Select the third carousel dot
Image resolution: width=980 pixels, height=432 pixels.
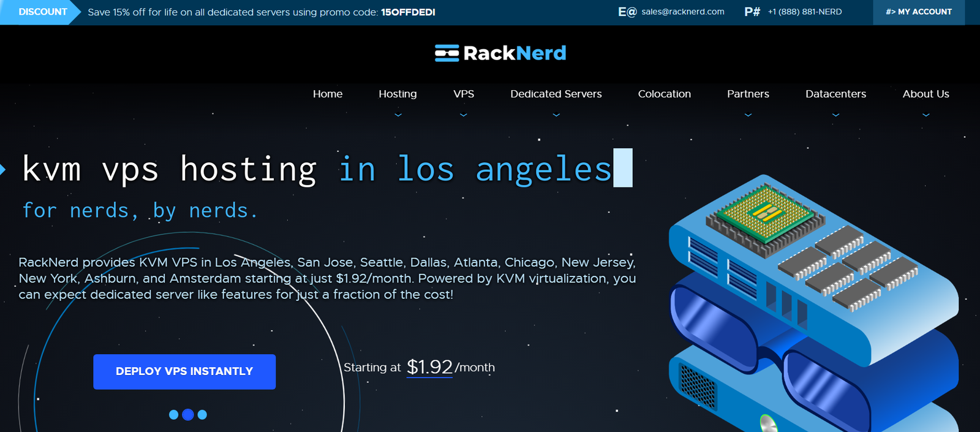(202, 415)
